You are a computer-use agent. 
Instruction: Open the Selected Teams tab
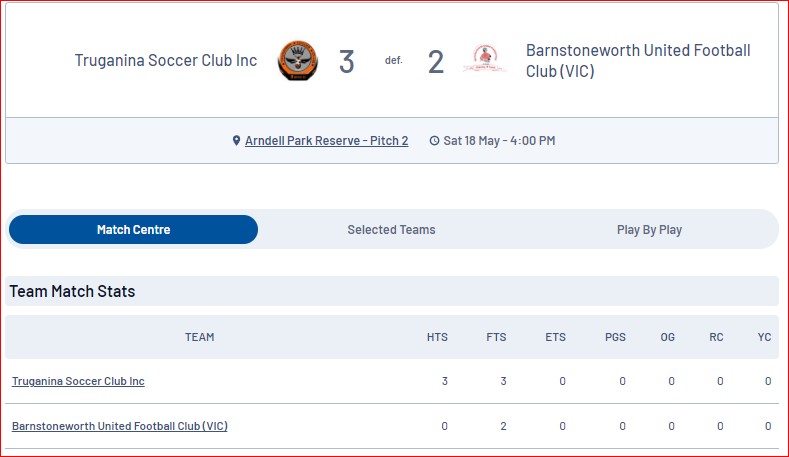pyautogui.click(x=391, y=230)
